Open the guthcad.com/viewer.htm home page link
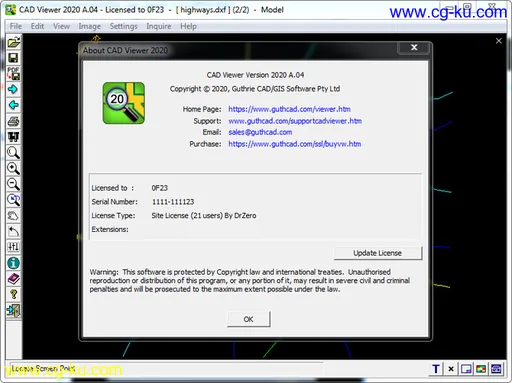The height and width of the screenshot is (383, 512). point(289,109)
